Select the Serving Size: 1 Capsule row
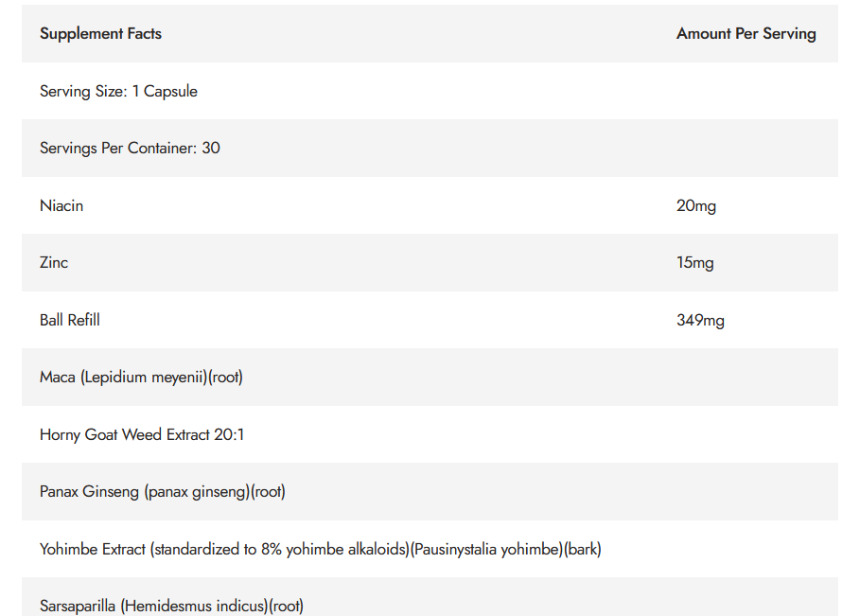860x616 pixels. pyautogui.click(x=430, y=91)
